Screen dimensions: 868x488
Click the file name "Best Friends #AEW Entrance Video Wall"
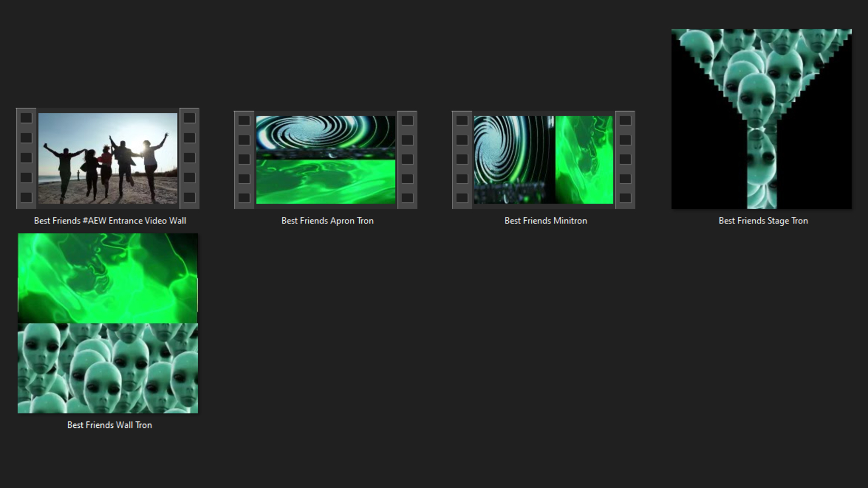point(110,221)
